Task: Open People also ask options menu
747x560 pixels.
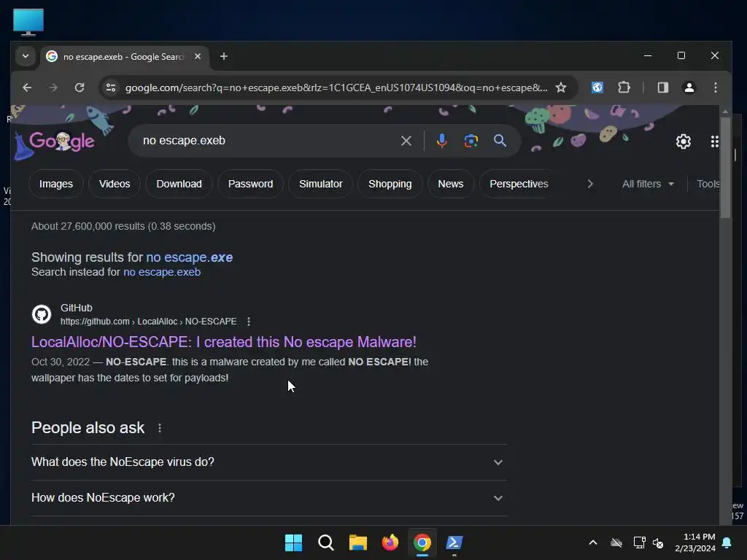Action: point(160,428)
